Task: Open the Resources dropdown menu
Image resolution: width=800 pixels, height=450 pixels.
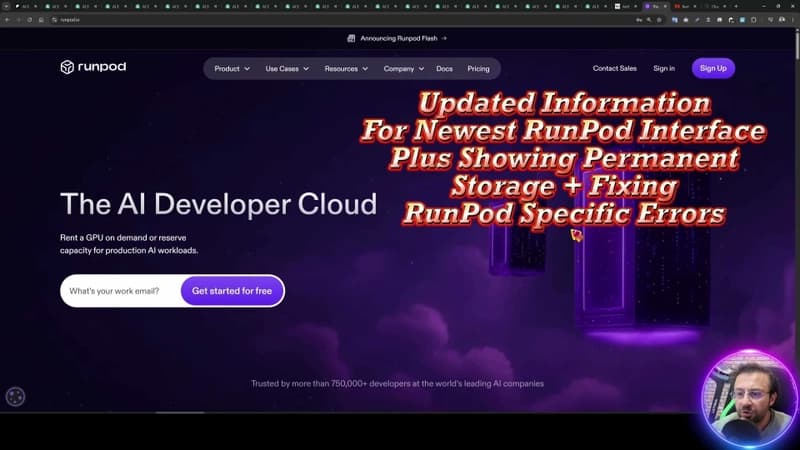Action: [x=346, y=68]
